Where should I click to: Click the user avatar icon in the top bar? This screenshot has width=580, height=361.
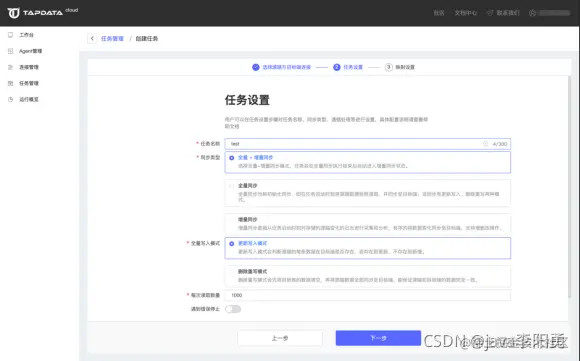point(532,13)
